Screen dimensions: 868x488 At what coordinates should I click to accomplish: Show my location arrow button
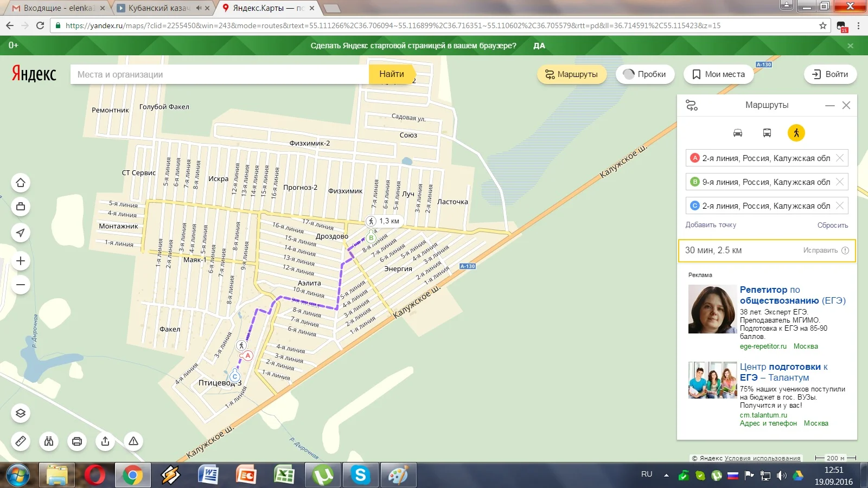point(21,233)
